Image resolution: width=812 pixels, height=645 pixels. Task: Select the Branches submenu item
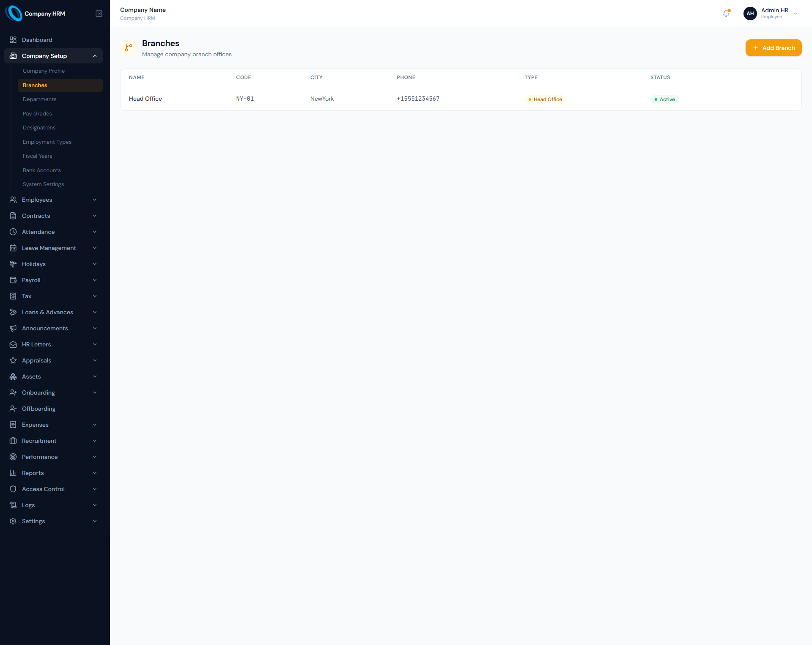60,85
